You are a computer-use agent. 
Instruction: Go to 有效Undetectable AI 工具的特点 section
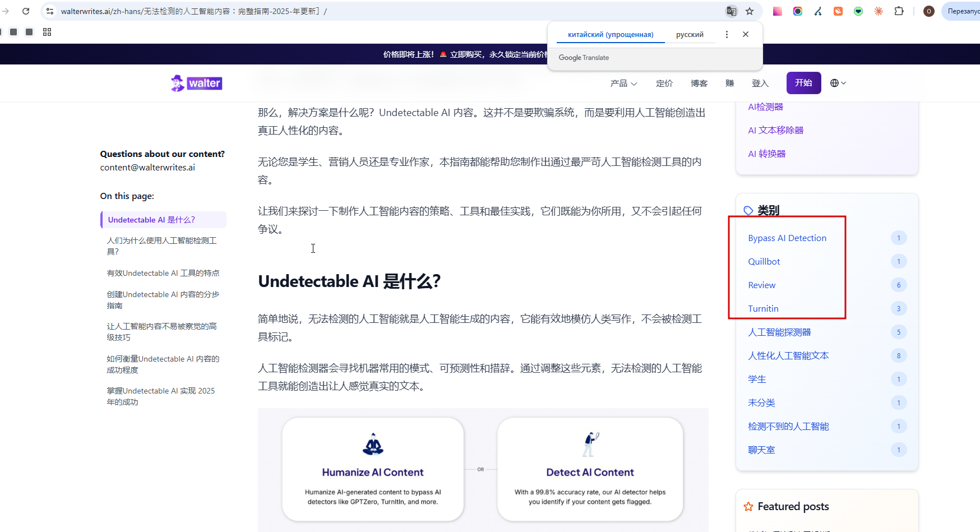tap(163, 273)
